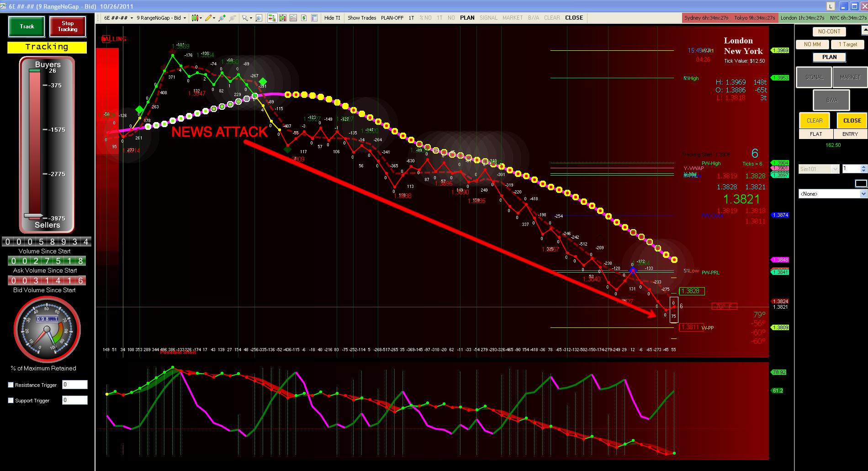Open the <None> strategy dropdown

pyautogui.click(x=832, y=194)
